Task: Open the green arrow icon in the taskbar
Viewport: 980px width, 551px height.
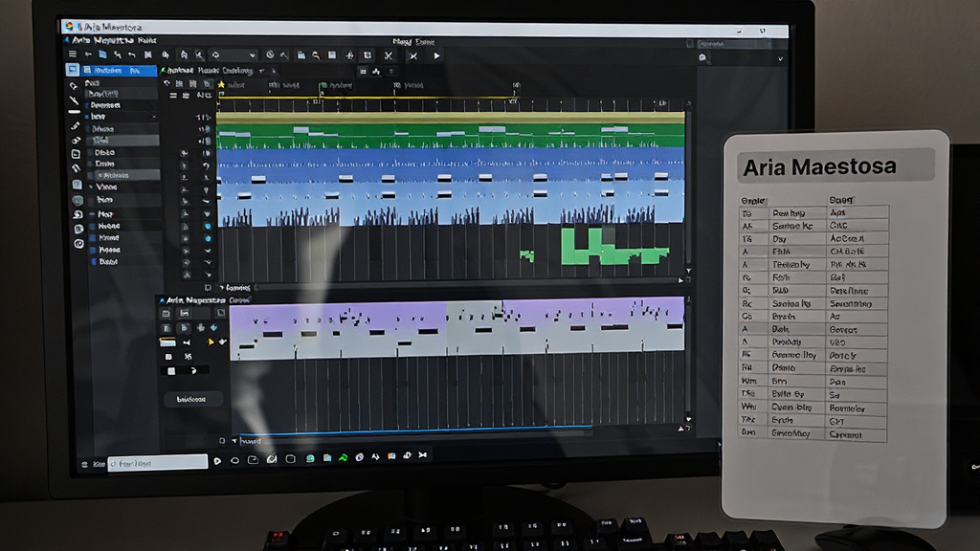Action: click(343, 458)
